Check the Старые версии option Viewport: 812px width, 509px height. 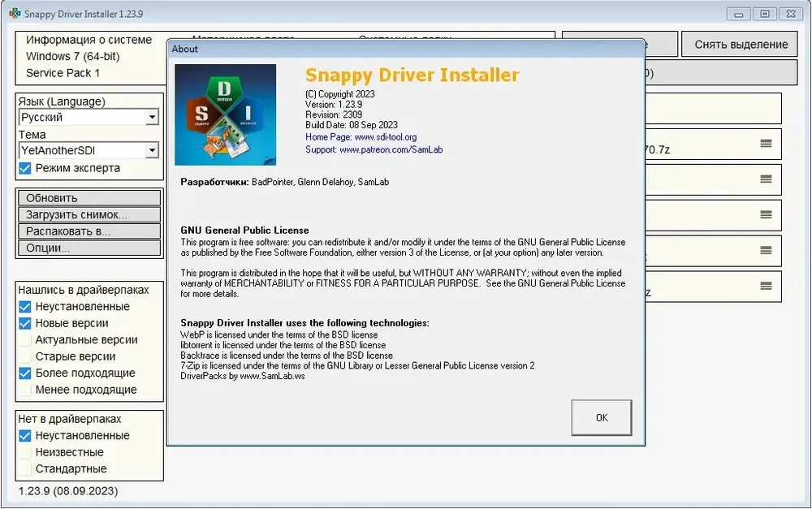(x=25, y=356)
